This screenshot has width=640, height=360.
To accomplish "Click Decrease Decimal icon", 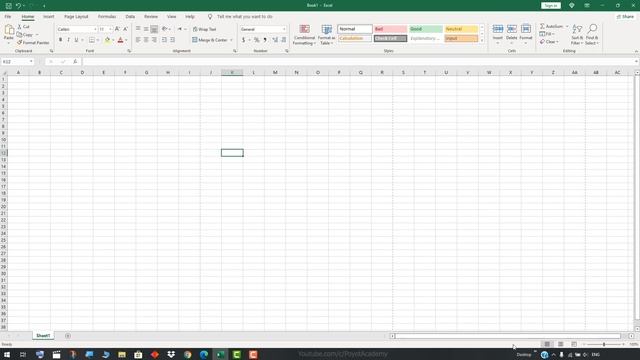I will (x=283, y=40).
